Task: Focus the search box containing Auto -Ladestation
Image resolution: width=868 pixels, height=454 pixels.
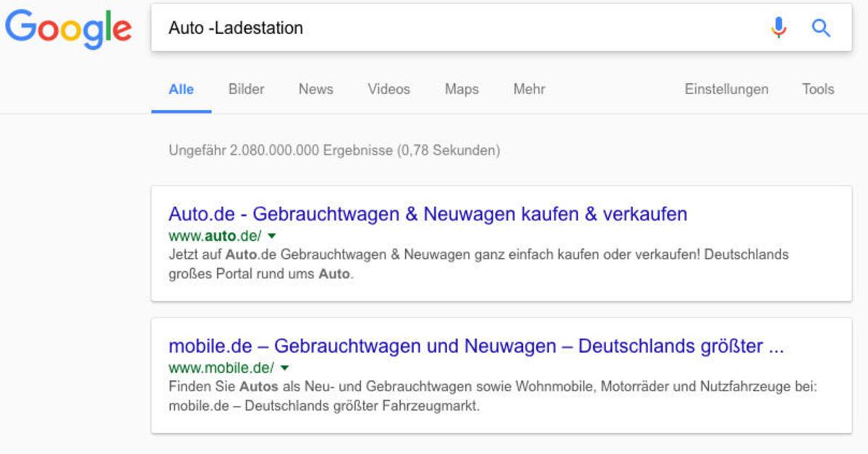Action: [x=501, y=27]
